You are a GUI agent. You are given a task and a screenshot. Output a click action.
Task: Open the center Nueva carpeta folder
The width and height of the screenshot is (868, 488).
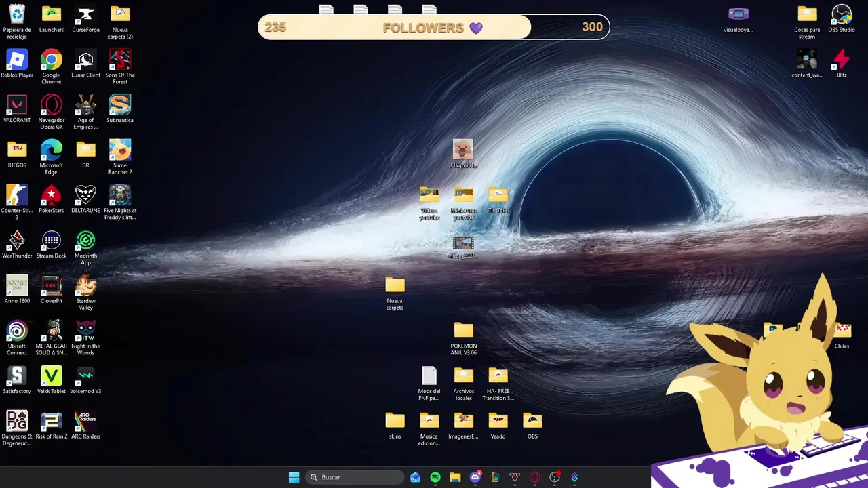395,285
